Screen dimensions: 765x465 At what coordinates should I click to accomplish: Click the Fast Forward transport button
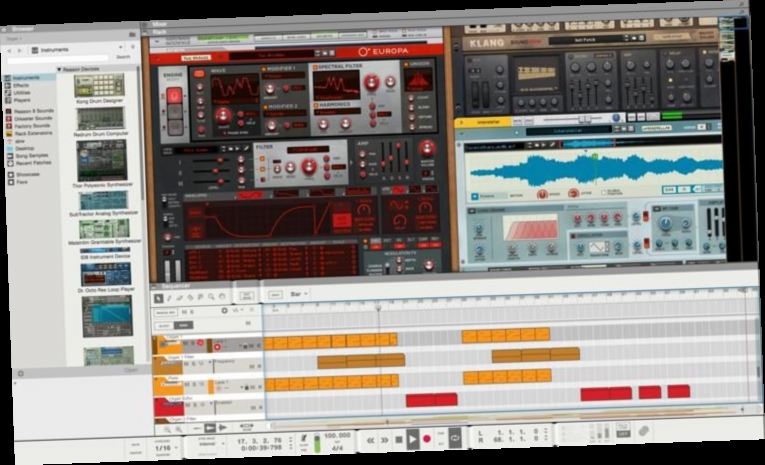(385, 440)
